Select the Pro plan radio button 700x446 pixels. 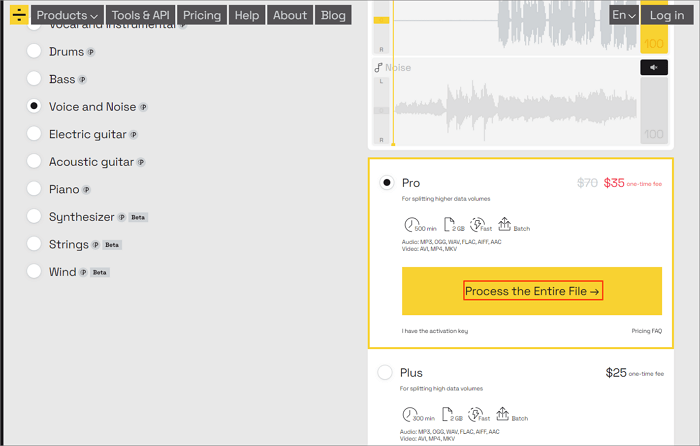tap(387, 183)
